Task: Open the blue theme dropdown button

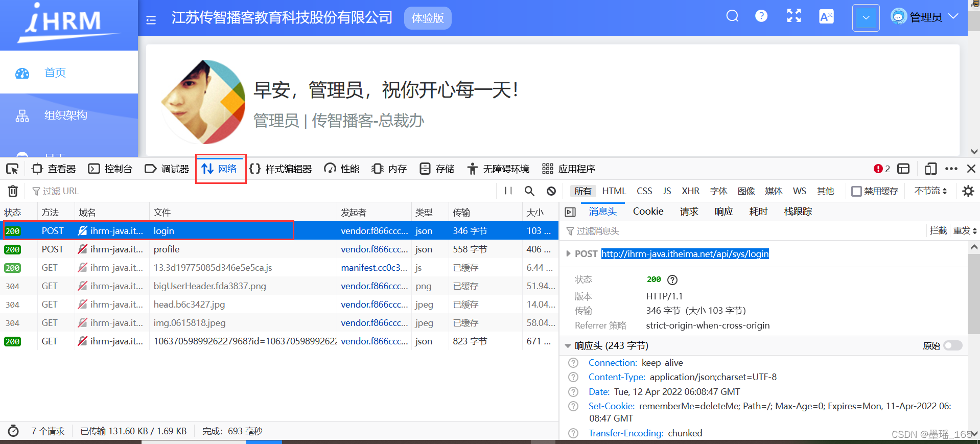Action: 866,18
